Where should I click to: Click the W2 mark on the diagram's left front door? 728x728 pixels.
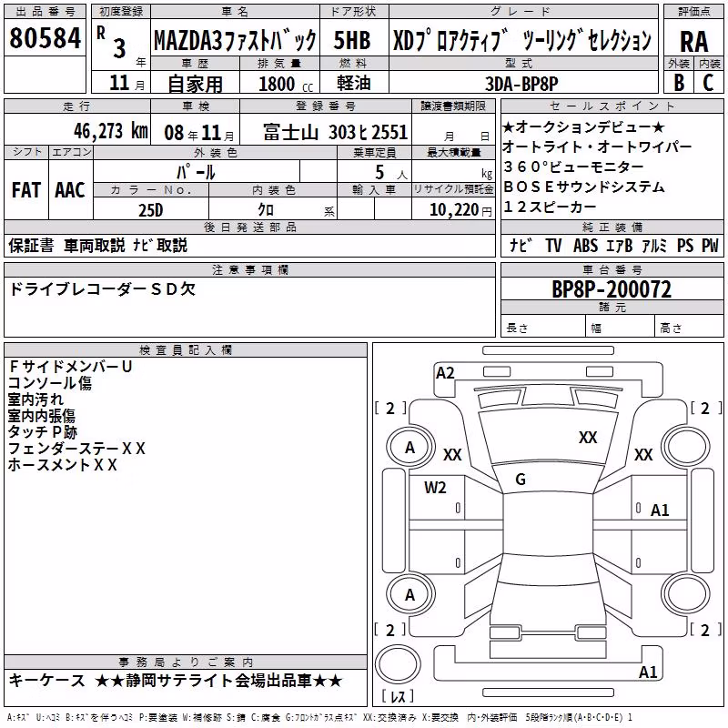point(435,488)
